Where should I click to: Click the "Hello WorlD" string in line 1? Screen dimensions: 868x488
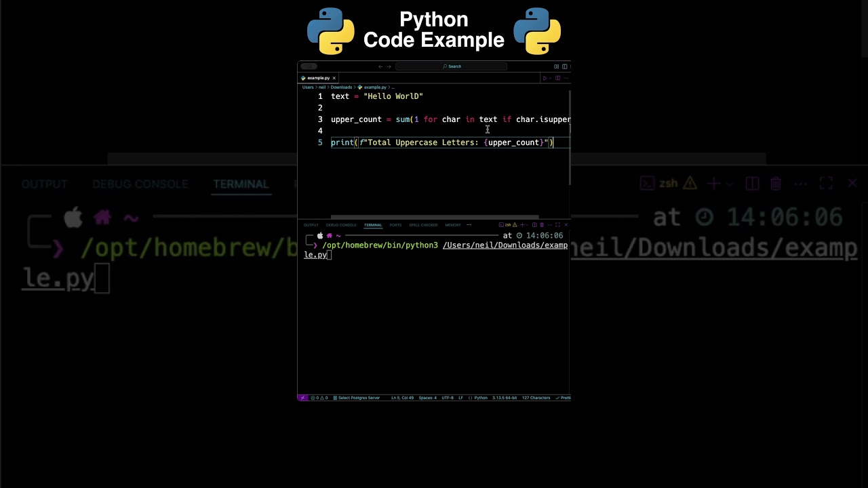(x=393, y=96)
